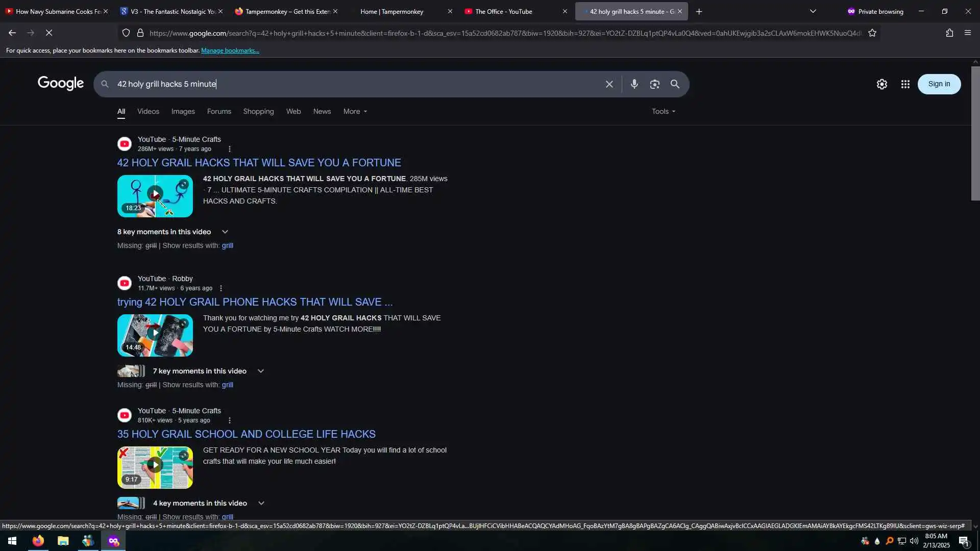The height and width of the screenshot is (551, 980).
Task: Expand 7 key moments in this video
Action: [260, 371]
